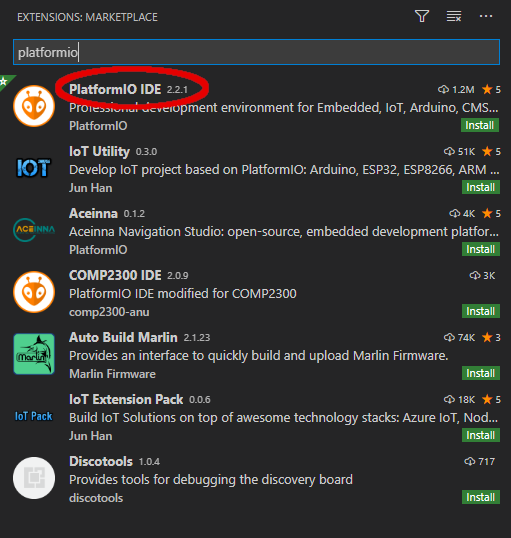Install the Discotools extension

click(x=480, y=497)
